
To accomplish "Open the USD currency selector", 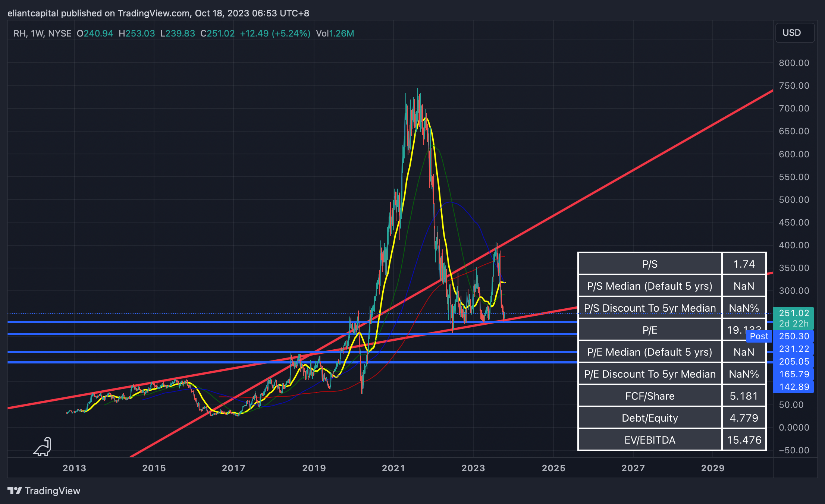I will click(x=794, y=33).
